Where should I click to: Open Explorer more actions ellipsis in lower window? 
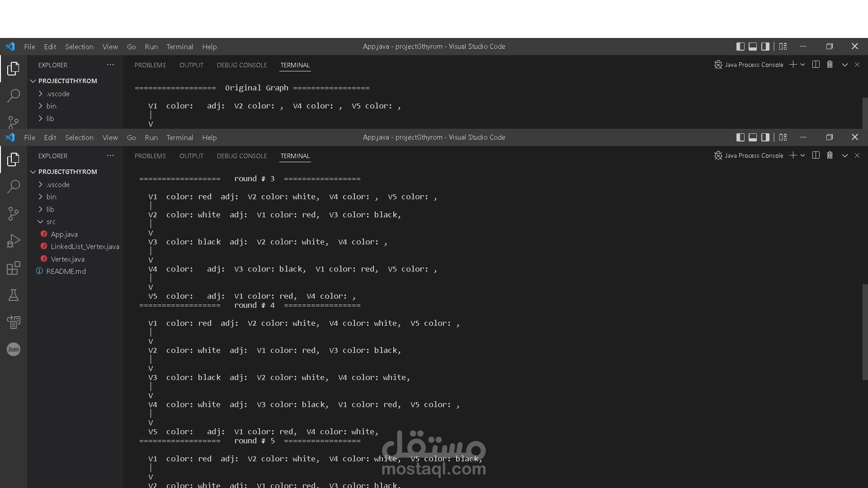pos(110,155)
